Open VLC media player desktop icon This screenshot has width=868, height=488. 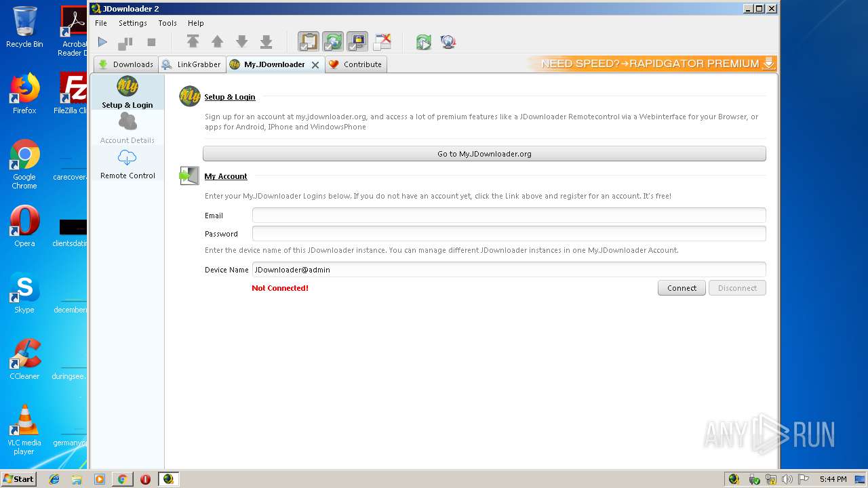(x=24, y=430)
